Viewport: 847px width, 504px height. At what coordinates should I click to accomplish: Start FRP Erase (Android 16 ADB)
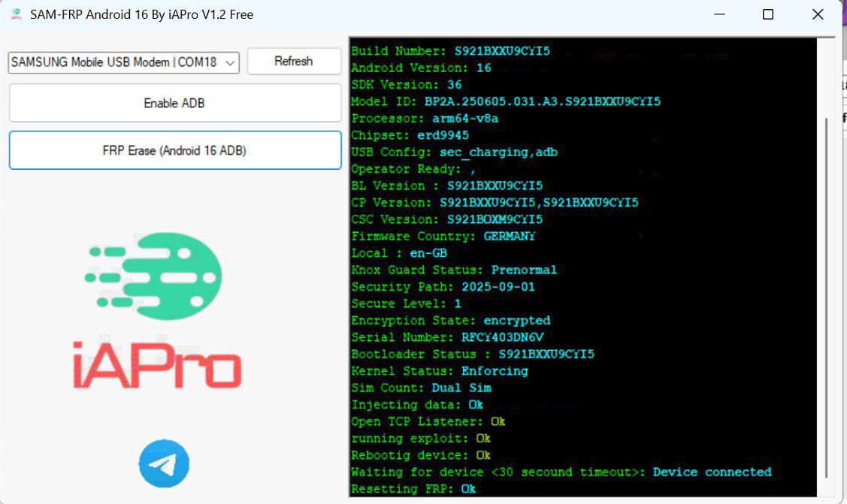coord(174,150)
